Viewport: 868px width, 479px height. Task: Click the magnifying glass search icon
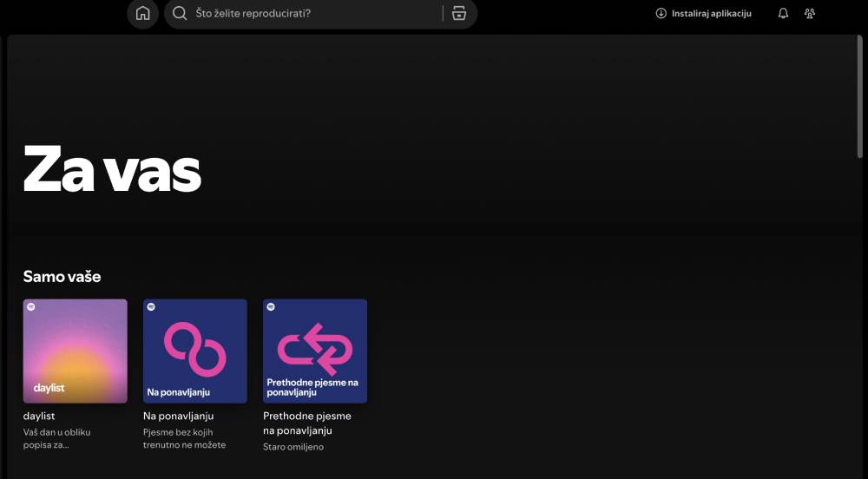[180, 13]
